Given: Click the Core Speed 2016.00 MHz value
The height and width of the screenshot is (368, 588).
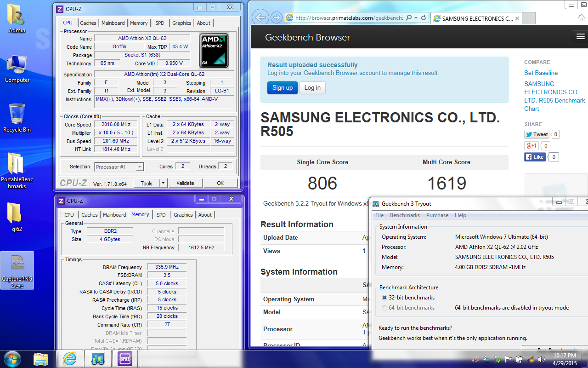Looking at the screenshot, I should click(116, 125).
